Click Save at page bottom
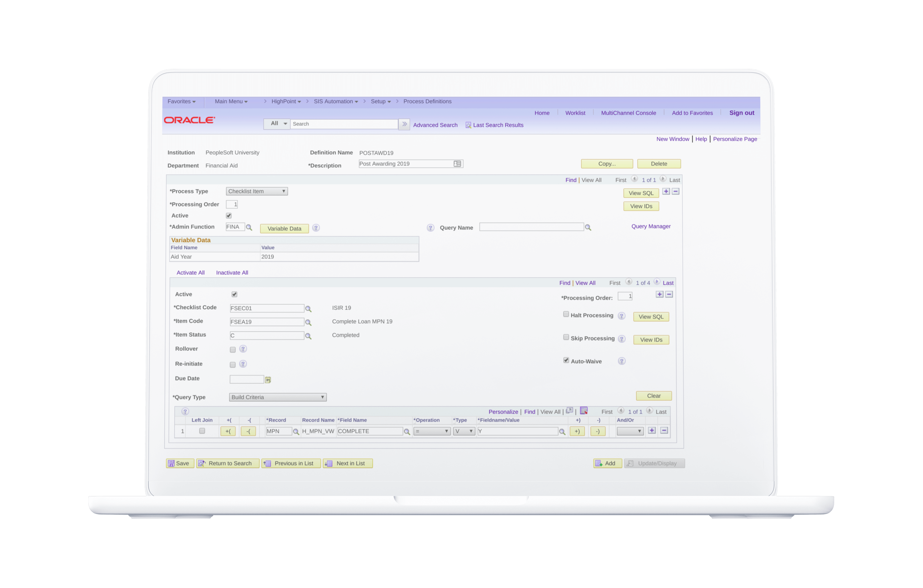The image size is (923, 588). (180, 463)
